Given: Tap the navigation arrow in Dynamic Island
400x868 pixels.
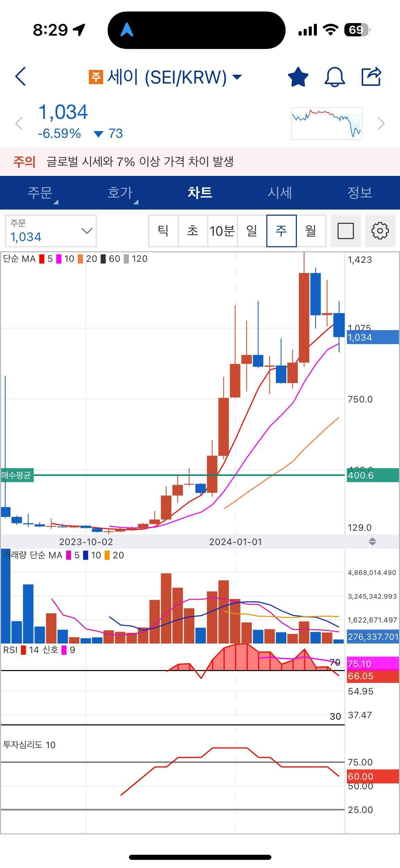Looking at the screenshot, I should point(127,30).
